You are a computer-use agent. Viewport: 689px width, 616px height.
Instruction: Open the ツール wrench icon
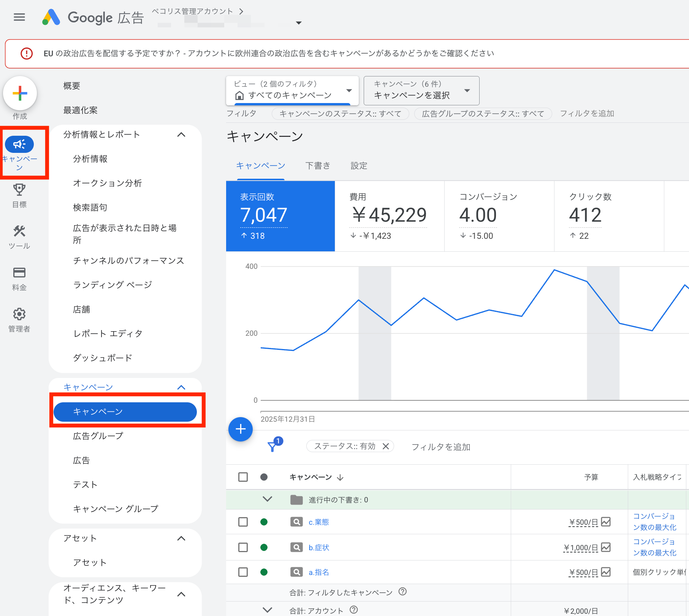click(x=19, y=231)
